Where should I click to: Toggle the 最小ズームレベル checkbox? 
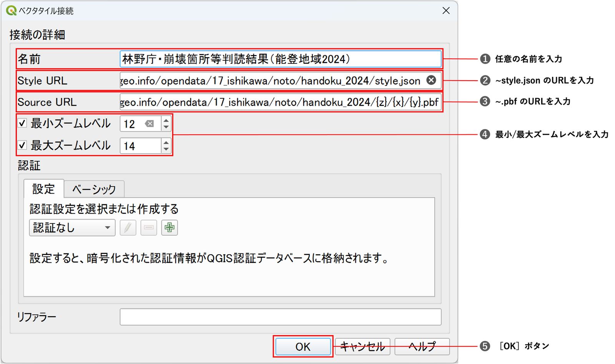(23, 123)
